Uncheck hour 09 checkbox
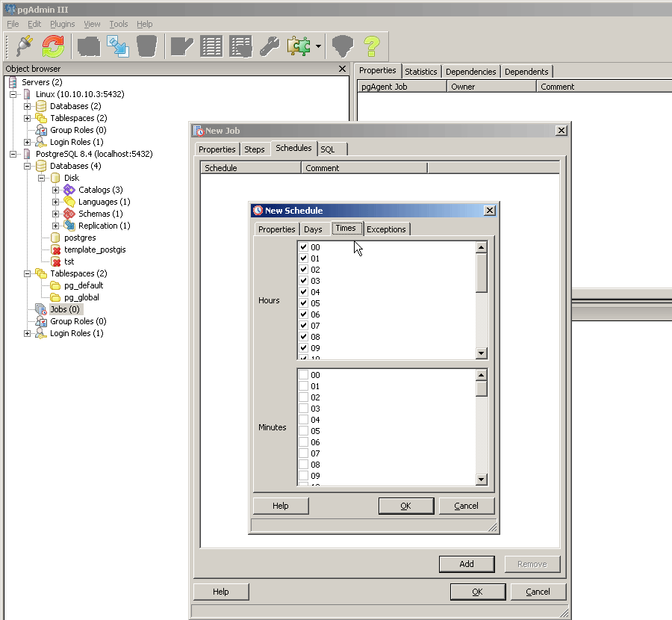Image resolution: width=672 pixels, height=620 pixels. [x=303, y=348]
